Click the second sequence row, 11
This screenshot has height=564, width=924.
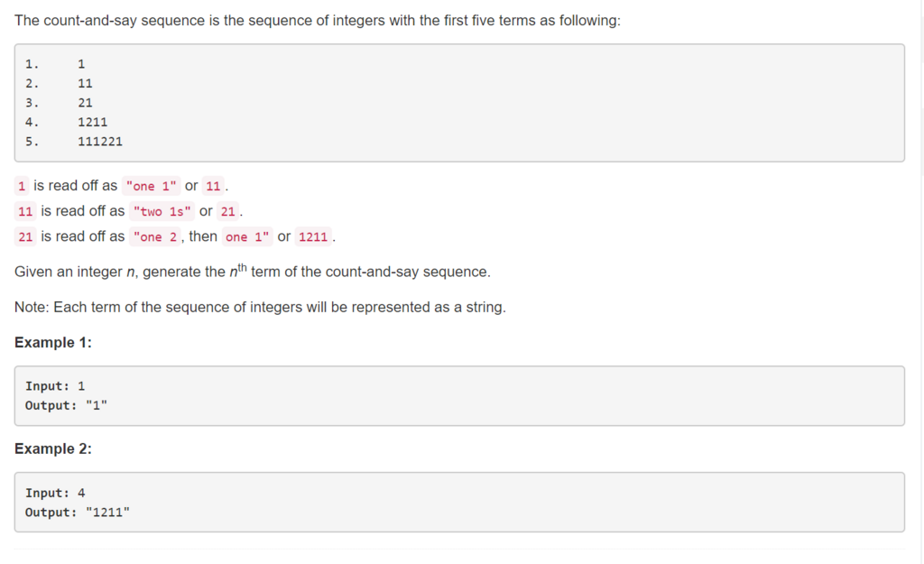(59, 83)
